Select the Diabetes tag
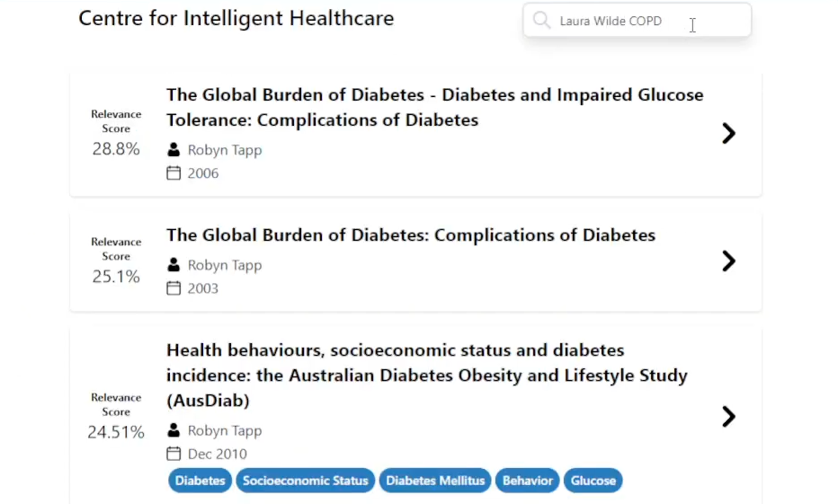This screenshot has width=838, height=504. (x=200, y=481)
